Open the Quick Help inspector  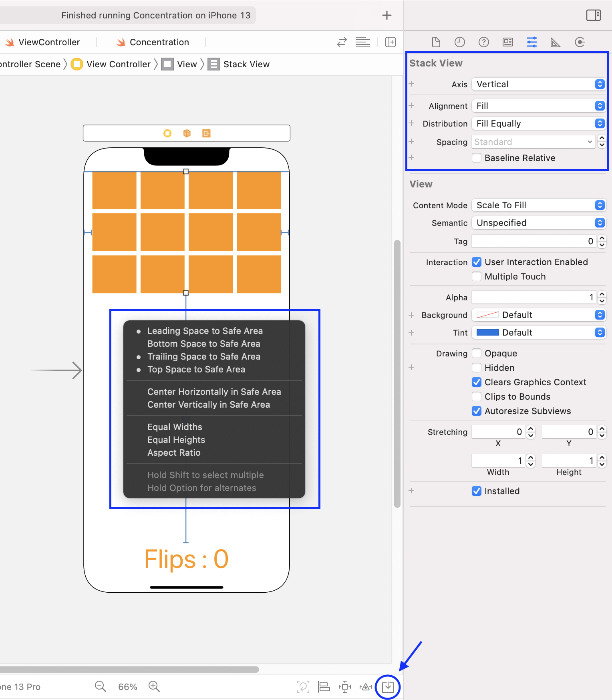[484, 42]
